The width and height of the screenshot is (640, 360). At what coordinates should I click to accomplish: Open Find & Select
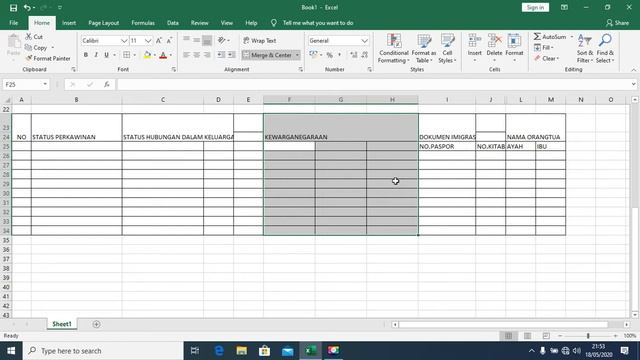tap(604, 49)
